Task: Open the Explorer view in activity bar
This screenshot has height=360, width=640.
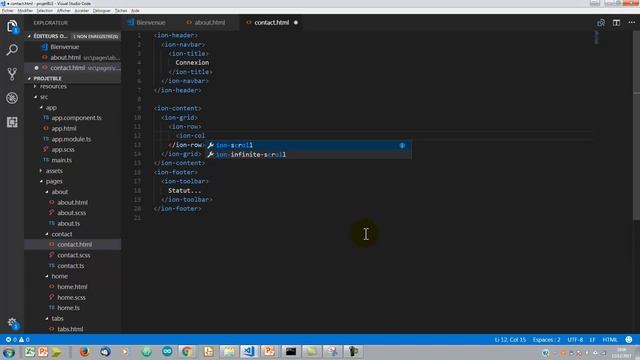Action: (x=12, y=27)
